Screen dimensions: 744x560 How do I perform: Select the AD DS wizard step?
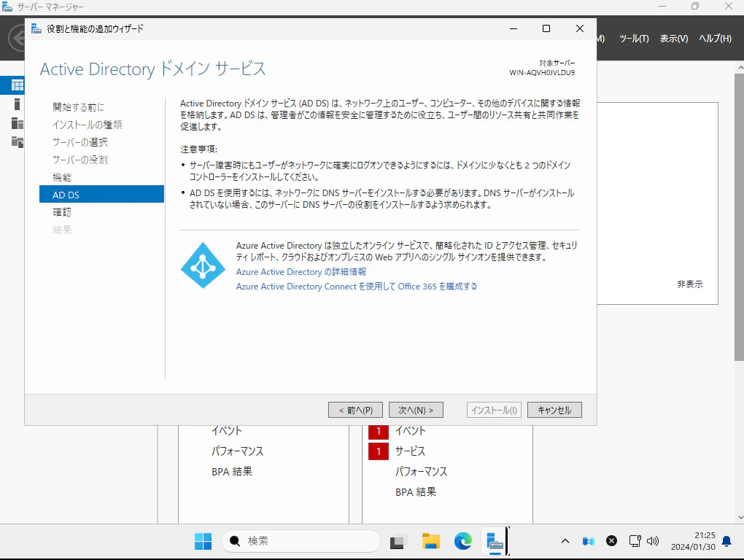[101, 195]
